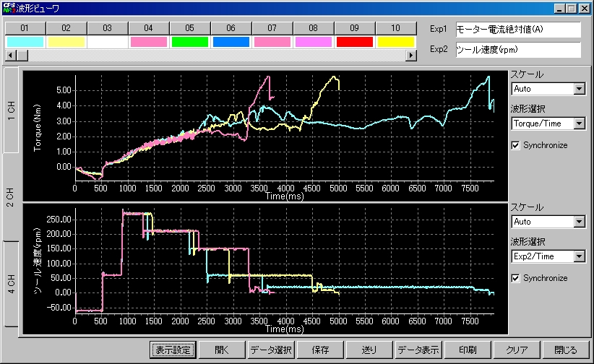
Task: Click the application icon in title bar
Action: pyautogui.click(x=10, y=9)
